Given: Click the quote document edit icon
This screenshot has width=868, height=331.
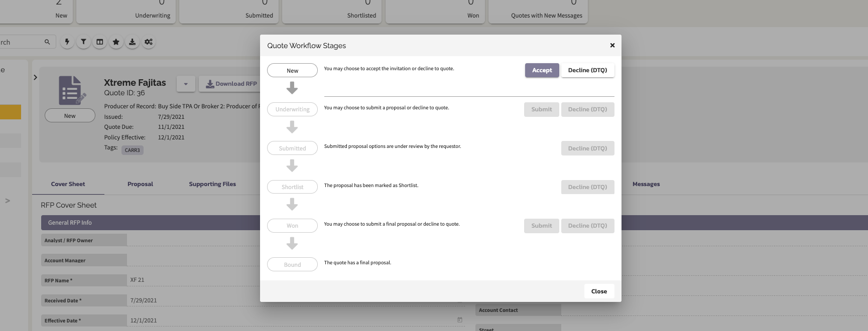Looking at the screenshot, I should click(x=72, y=90).
